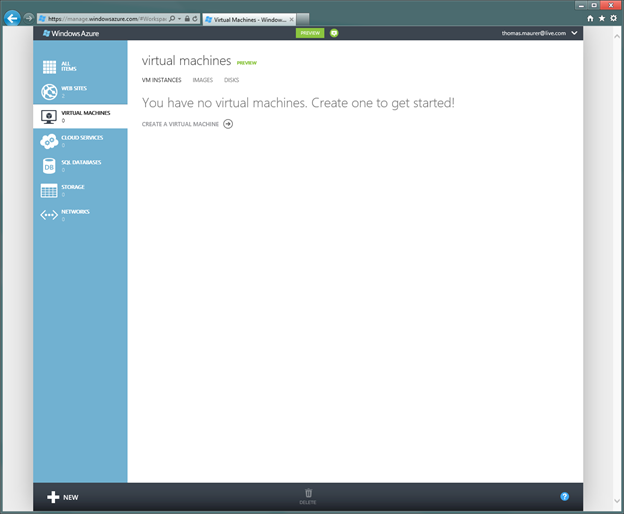Switch to the IMAGES tab
Image resolution: width=624 pixels, height=514 pixels.
[x=203, y=80]
